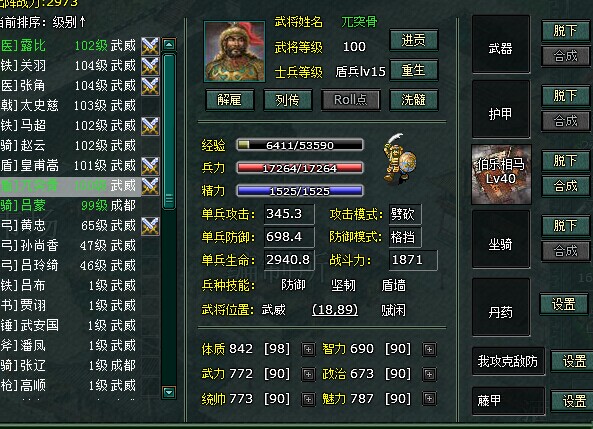Click down arrow of general list scrollbar

pos(169,392)
